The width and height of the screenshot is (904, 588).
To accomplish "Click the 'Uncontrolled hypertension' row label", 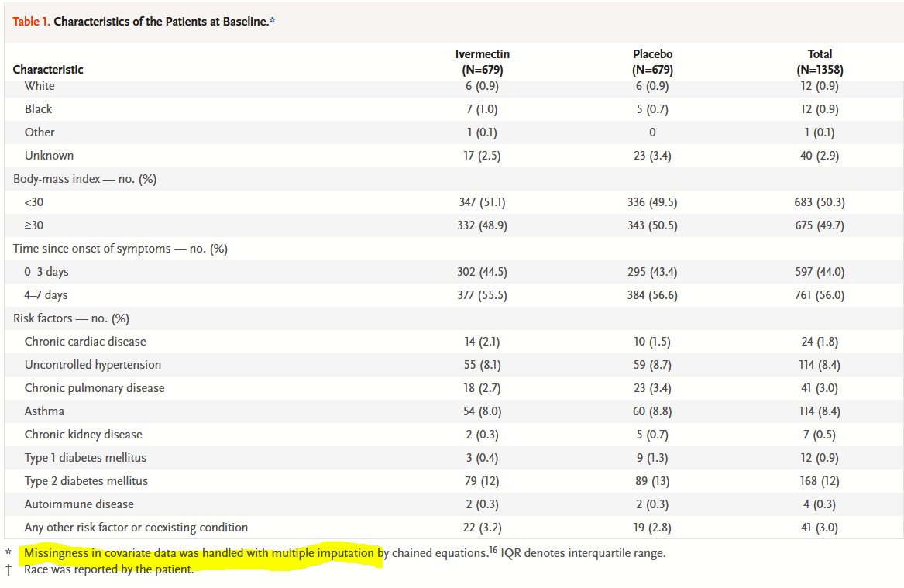I will 93,365.
